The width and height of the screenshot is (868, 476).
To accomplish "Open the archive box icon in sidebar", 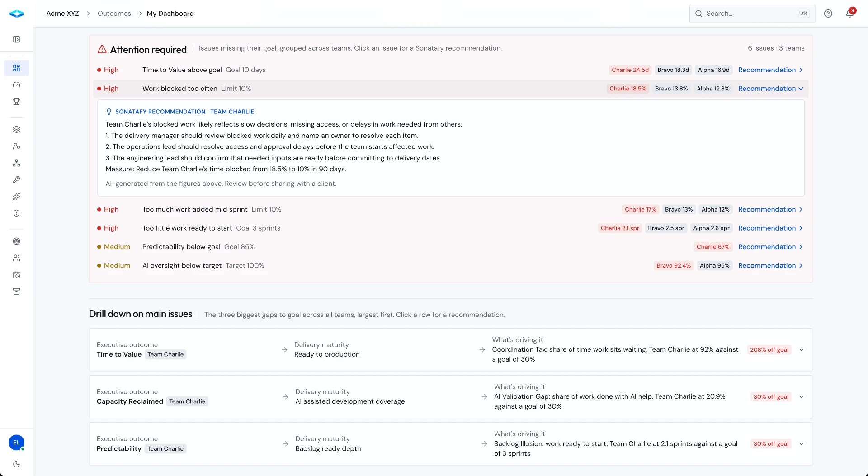I will pos(16,291).
